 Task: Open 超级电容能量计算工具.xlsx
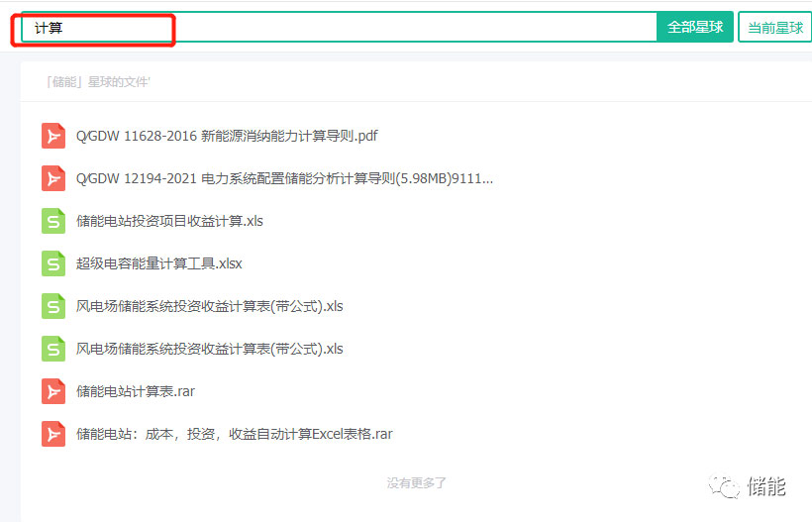[x=159, y=263]
